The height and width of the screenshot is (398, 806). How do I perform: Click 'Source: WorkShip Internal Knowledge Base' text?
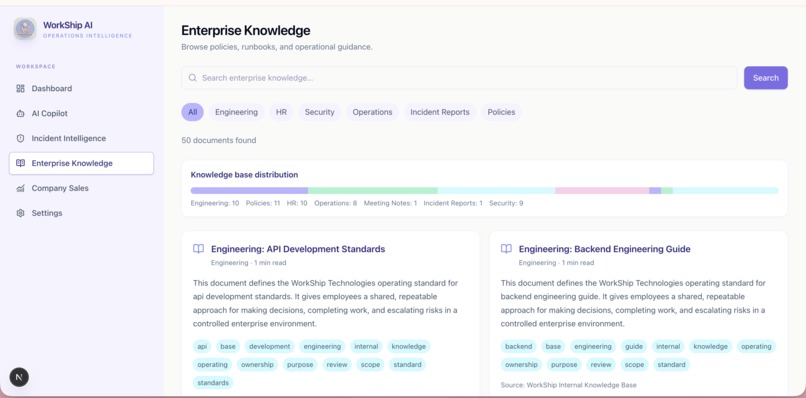pos(569,385)
